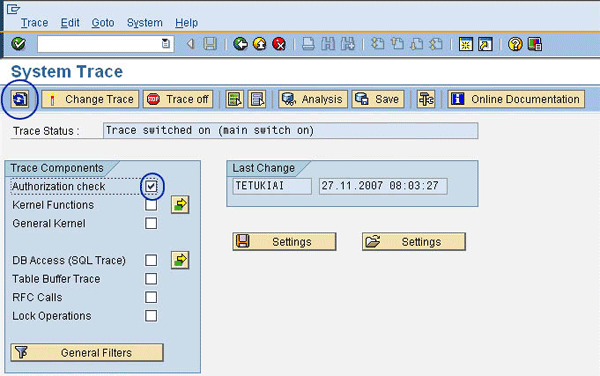
Task: Click the Print icon
Action: (308, 44)
